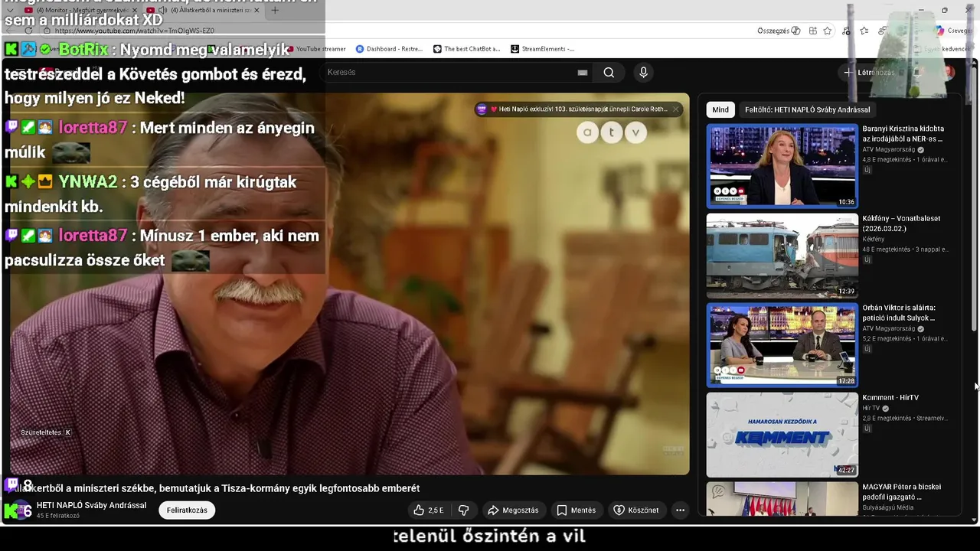The height and width of the screenshot is (551, 980).
Task: Share the video via Megosztás
Action: click(513, 510)
